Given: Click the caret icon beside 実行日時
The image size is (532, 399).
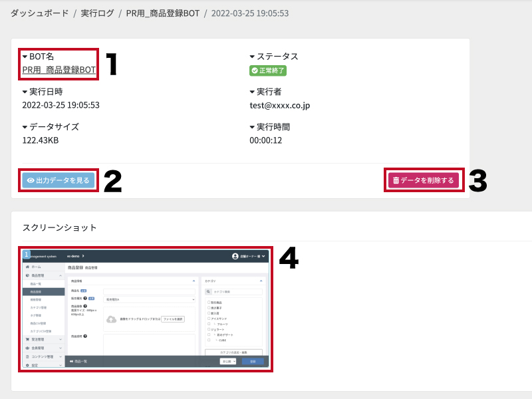Looking at the screenshot, I should coord(25,92).
